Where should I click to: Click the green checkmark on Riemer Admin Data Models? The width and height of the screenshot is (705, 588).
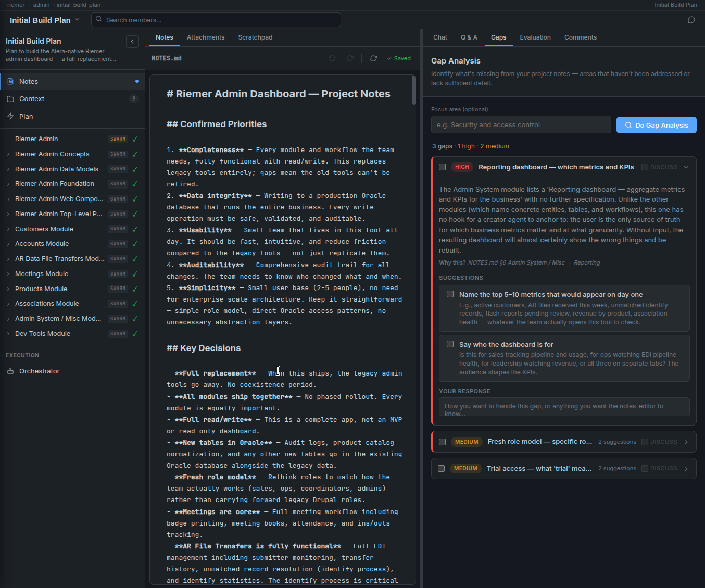pyautogui.click(x=135, y=169)
